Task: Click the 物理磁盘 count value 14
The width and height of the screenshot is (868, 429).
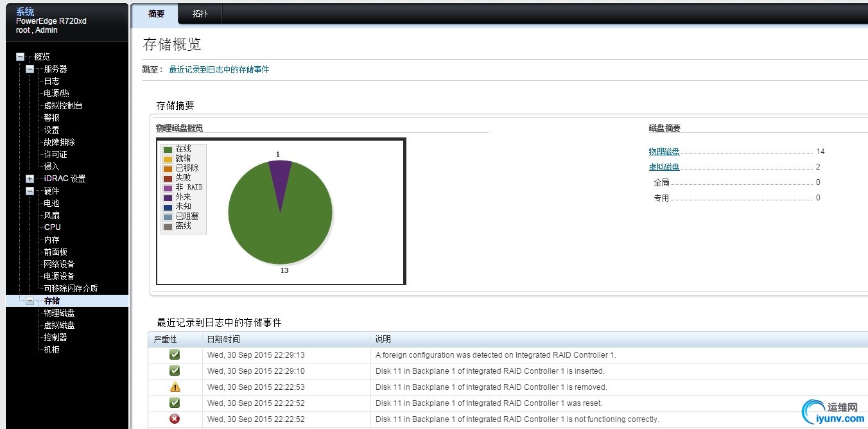Action: pos(820,152)
